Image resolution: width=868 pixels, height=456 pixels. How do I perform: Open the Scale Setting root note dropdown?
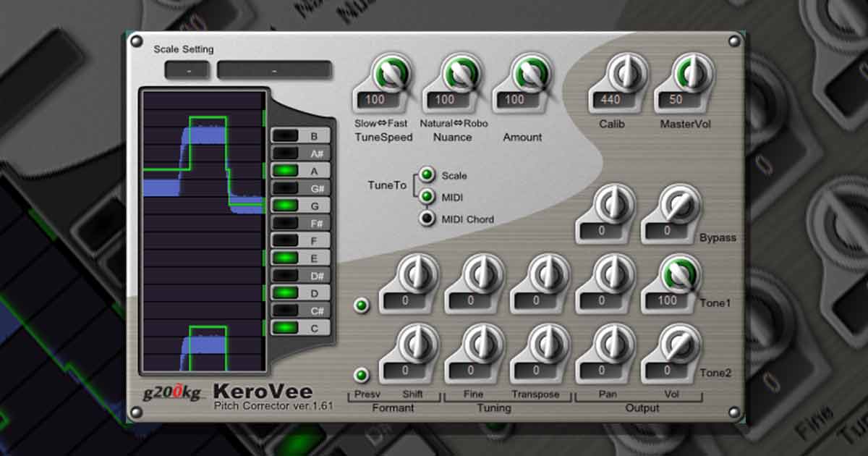pos(187,70)
